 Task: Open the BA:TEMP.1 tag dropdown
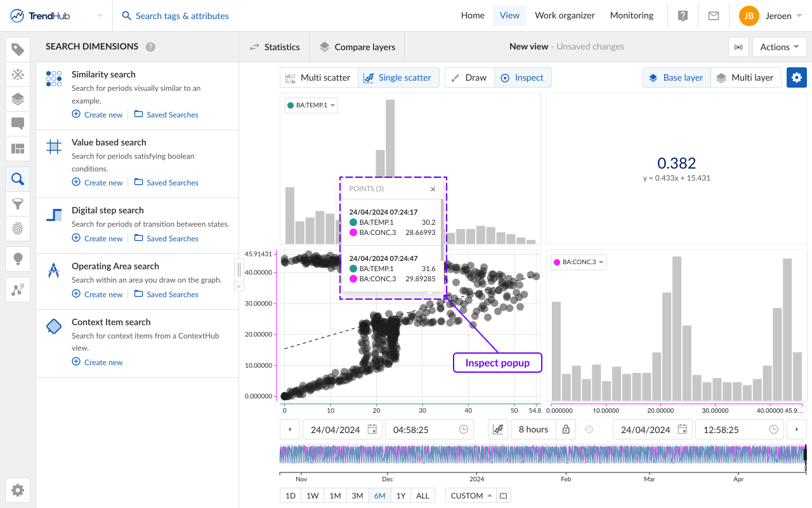tap(311, 105)
